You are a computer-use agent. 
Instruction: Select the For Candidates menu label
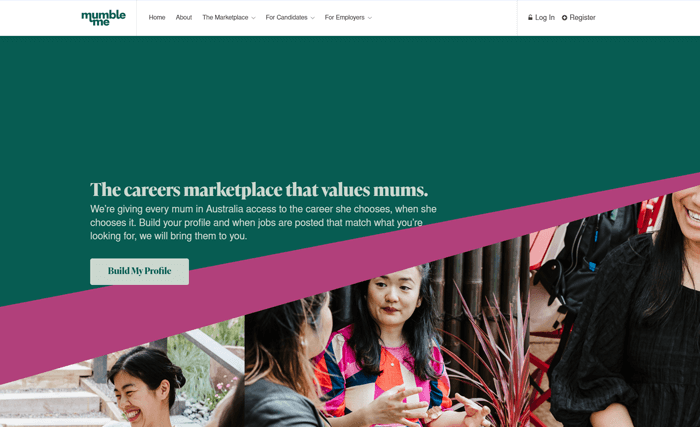pyautogui.click(x=287, y=17)
